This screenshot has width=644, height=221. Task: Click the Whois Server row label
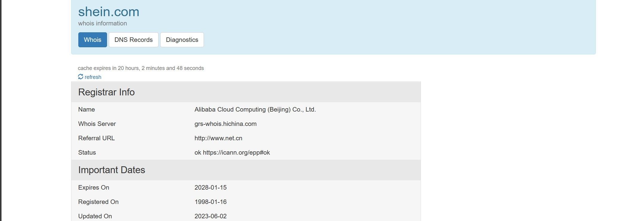point(97,124)
